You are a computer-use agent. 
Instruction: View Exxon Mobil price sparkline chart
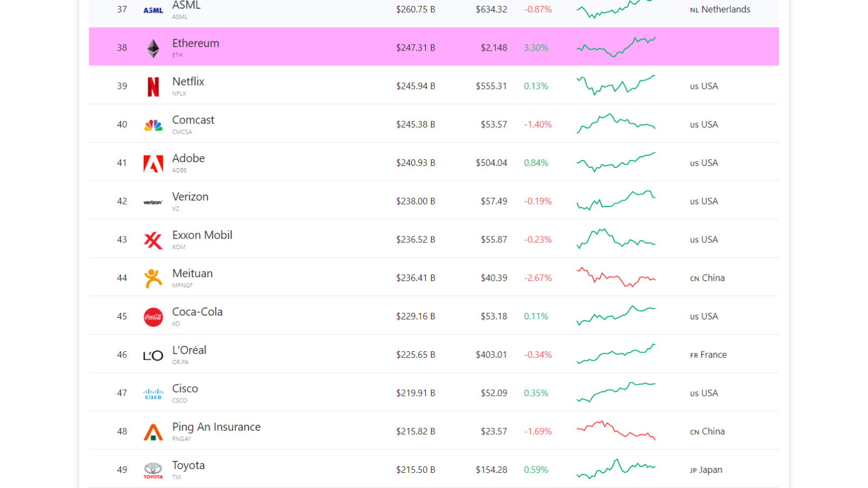click(616, 239)
